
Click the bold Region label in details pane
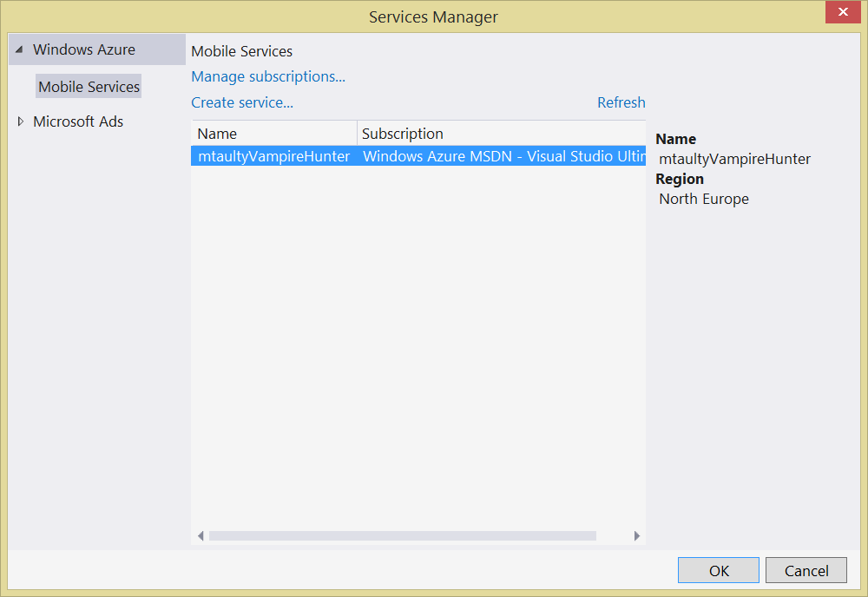tap(680, 179)
